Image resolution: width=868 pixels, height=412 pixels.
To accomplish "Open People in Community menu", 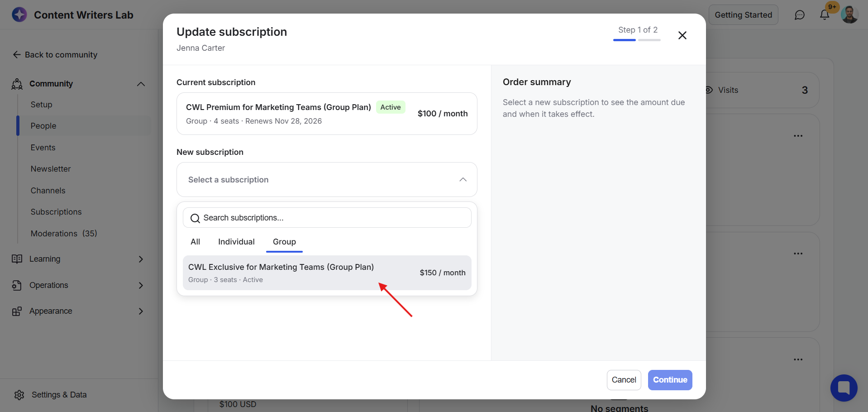I will coord(84,126).
